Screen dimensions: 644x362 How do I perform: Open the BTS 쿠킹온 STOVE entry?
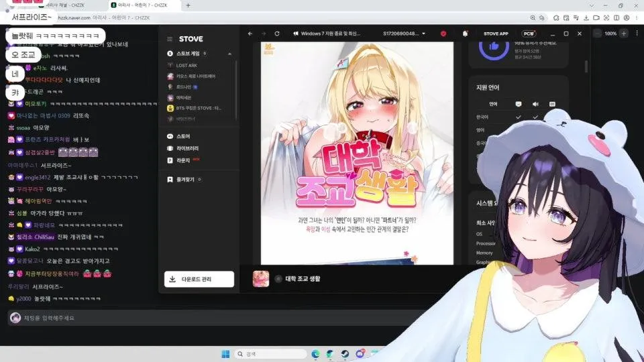(195, 109)
